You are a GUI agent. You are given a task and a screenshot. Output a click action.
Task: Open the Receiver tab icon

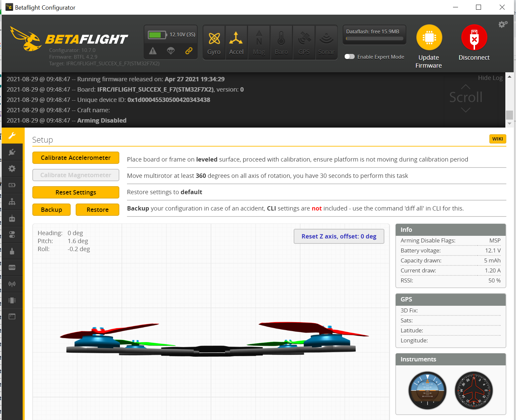pos(12,218)
